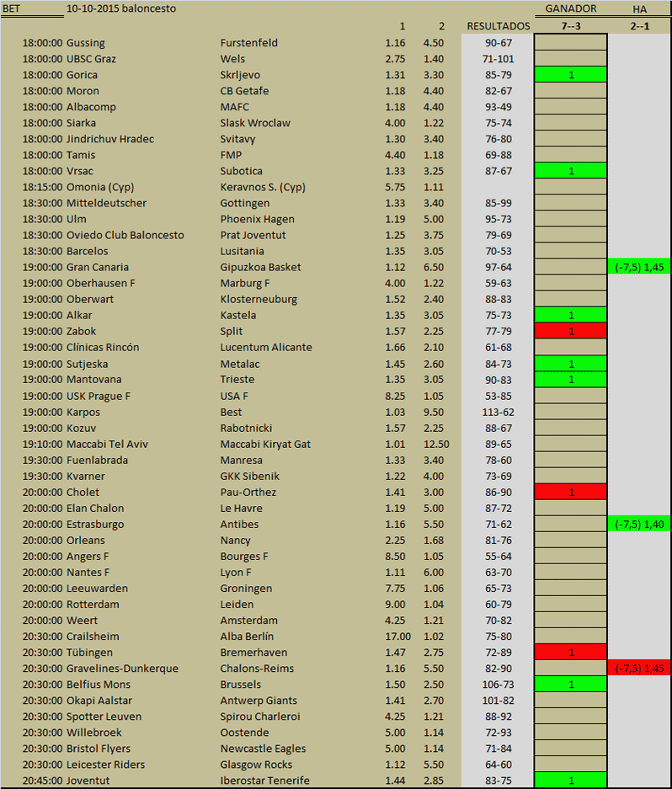The height and width of the screenshot is (789, 672).
Task: Click red GANADOR cell in Tübingen row
Action: (571, 652)
